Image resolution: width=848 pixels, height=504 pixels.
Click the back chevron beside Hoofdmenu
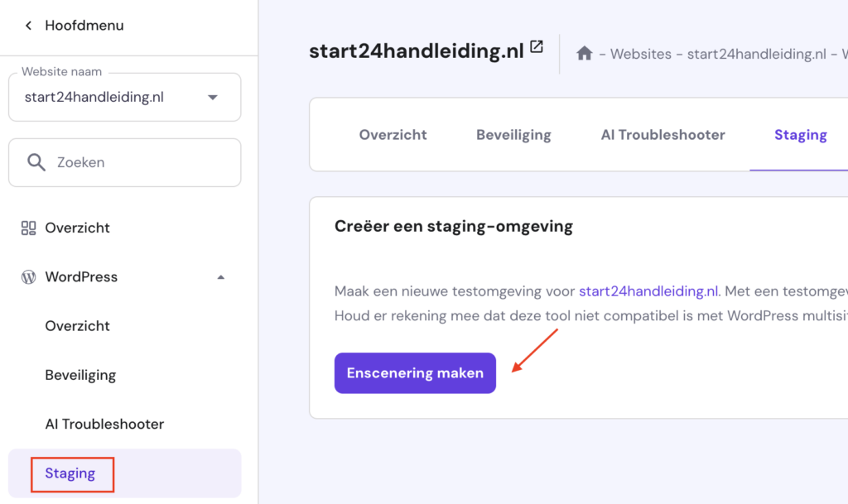point(28,26)
